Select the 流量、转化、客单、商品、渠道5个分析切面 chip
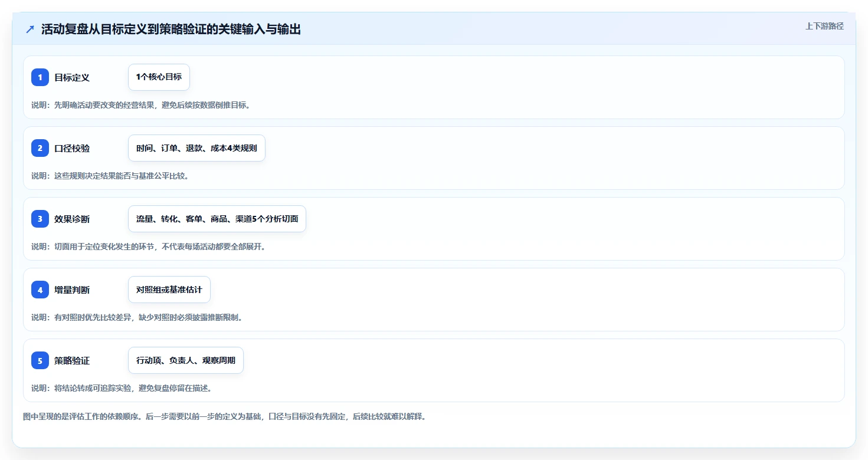 coord(217,219)
